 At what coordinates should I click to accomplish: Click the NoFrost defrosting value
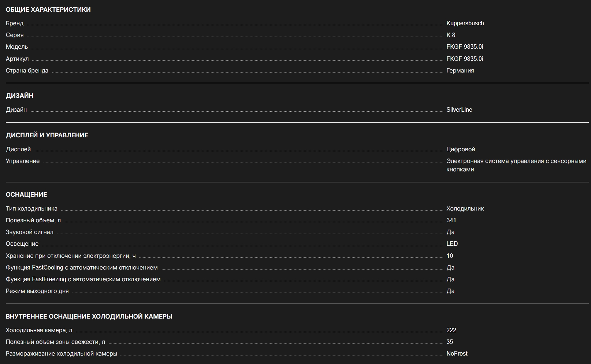pyautogui.click(x=457, y=354)
